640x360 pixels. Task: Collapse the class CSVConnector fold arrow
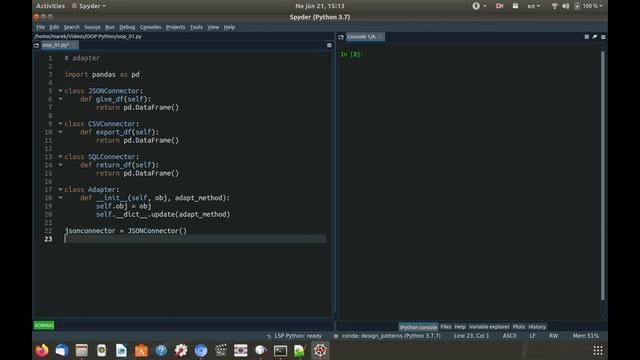point(60,123)
